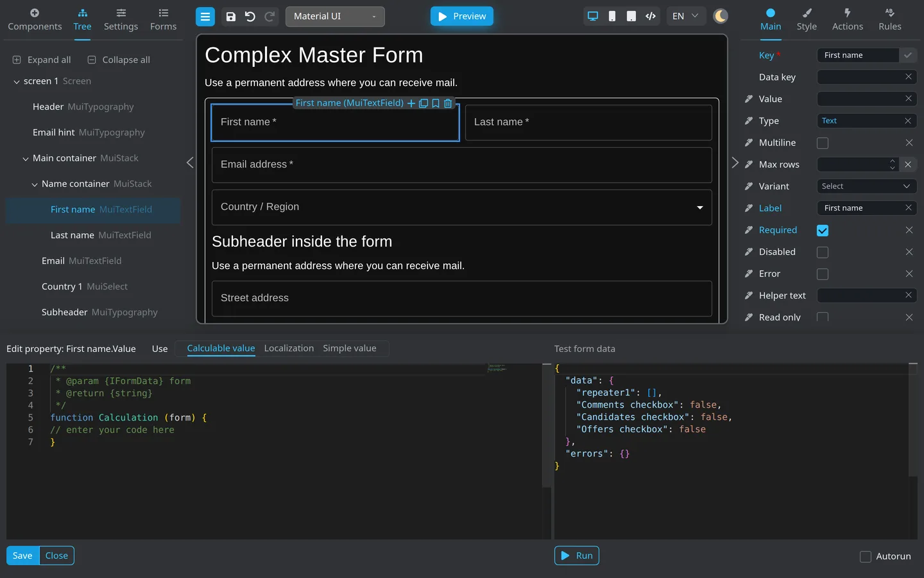Click the hamburger menu button in toolbar

[x=205, y=17]
